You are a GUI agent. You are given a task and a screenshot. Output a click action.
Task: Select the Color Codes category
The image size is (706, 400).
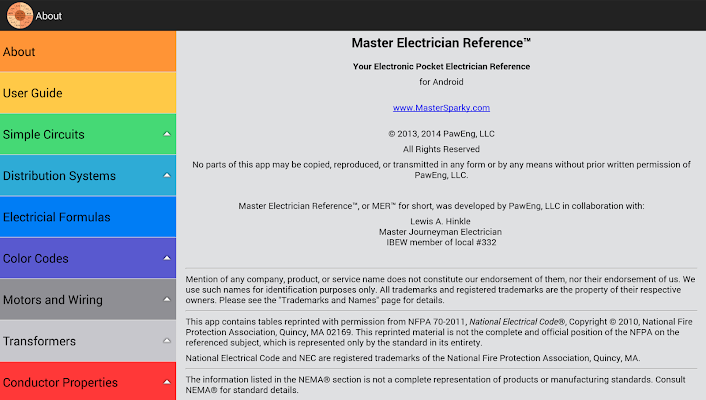pos(88,259)
